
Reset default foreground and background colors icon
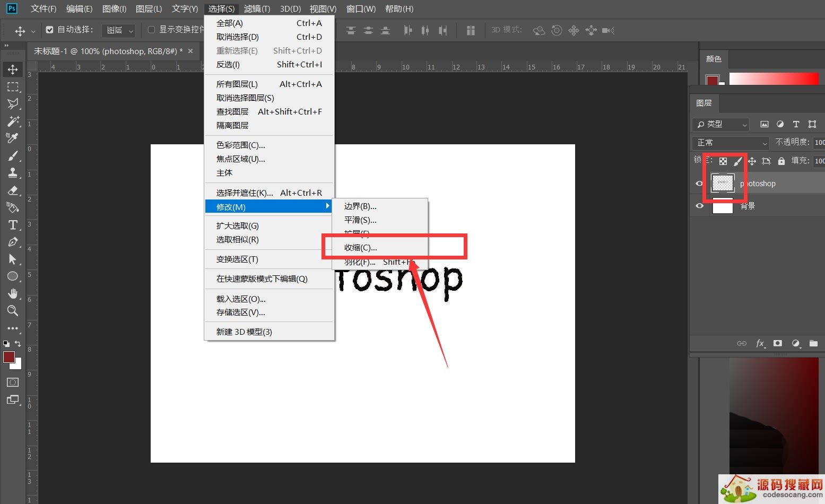click(x=6, y=344)
